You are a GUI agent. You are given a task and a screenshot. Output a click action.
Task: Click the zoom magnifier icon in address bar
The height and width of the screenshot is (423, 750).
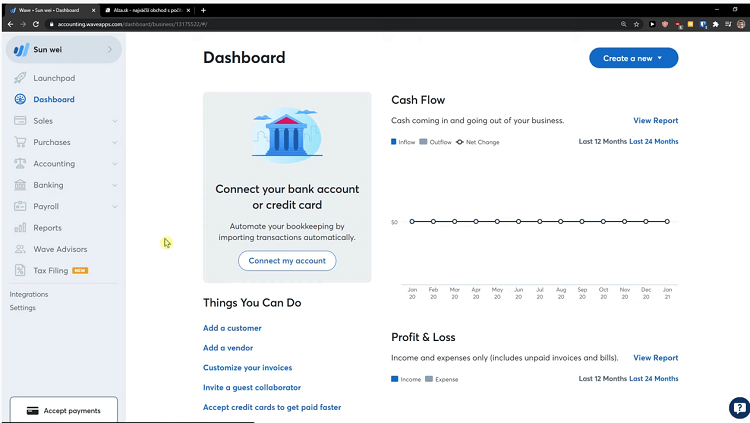click(x=624, y=24)
